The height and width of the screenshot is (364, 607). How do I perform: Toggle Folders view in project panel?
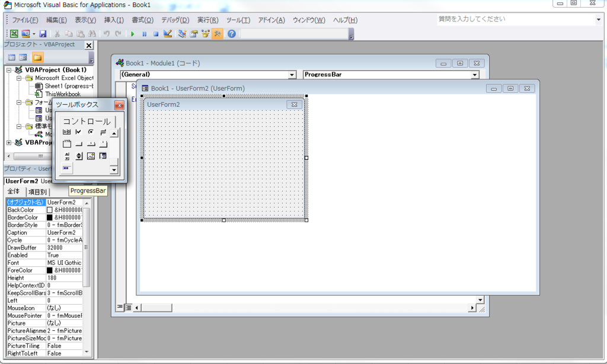(x=37, y=58)
